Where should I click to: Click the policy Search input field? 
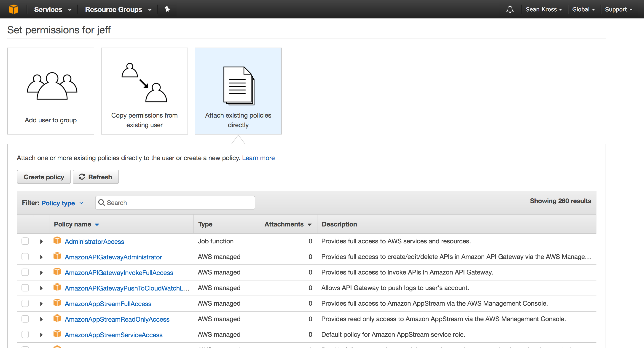tap(175, 202)
